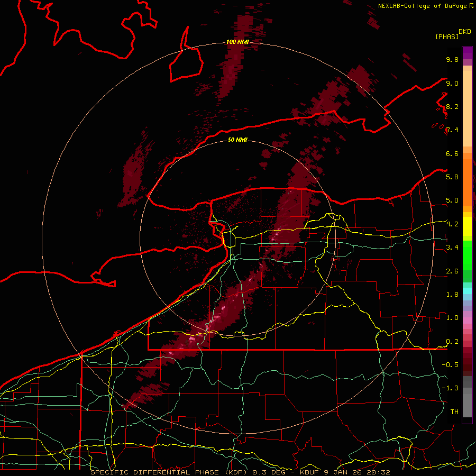This screenshot has width=476, height=476.
Task: Select the 7.4 color scale value
Action: pos(452,130)
